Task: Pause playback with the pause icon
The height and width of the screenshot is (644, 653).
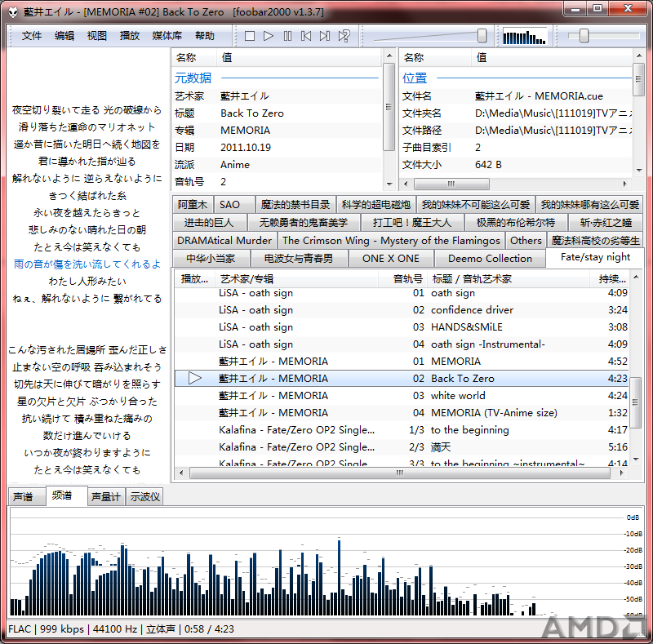Action: coord(287,36)
